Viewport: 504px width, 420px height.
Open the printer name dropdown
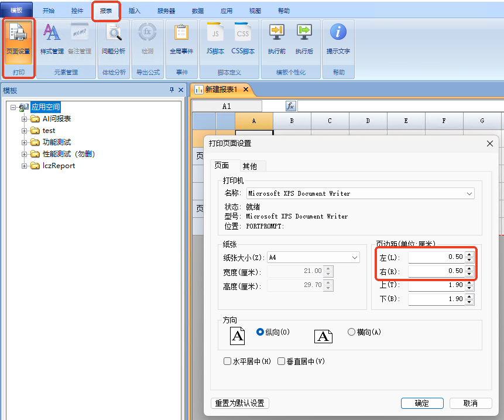point(469,193)
